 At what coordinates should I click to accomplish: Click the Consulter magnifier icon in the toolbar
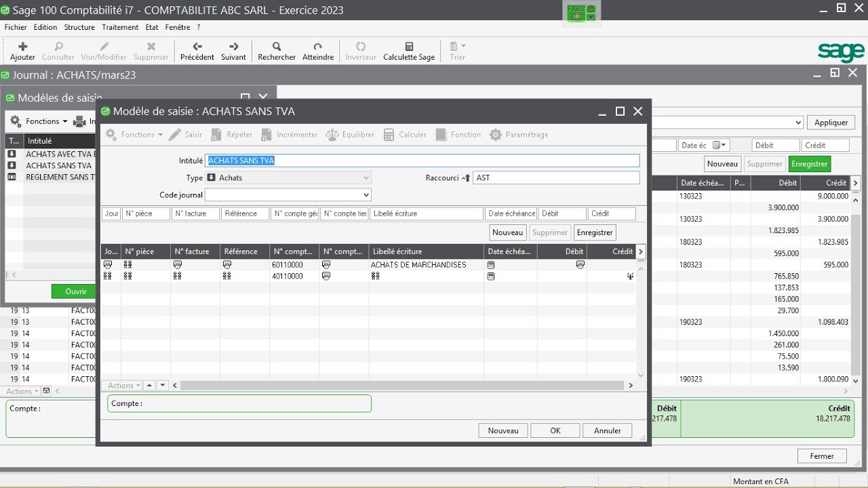(58, 47)
